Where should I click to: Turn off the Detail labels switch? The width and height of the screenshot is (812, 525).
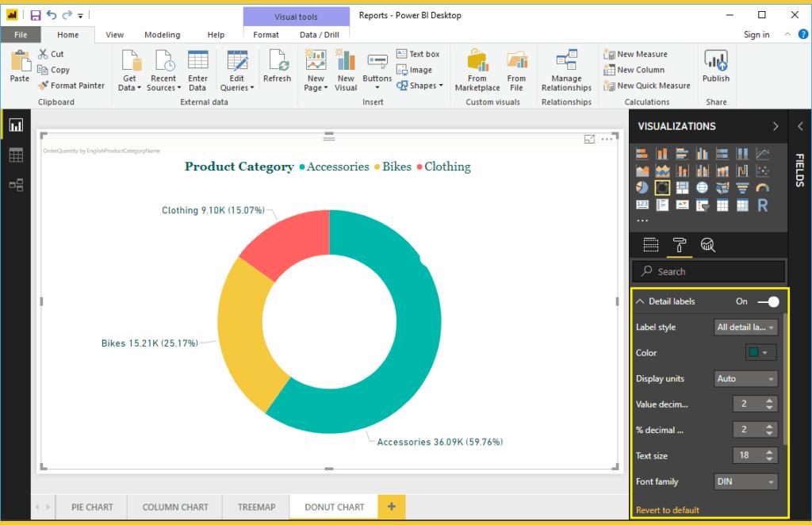click(x=768, y=301)
